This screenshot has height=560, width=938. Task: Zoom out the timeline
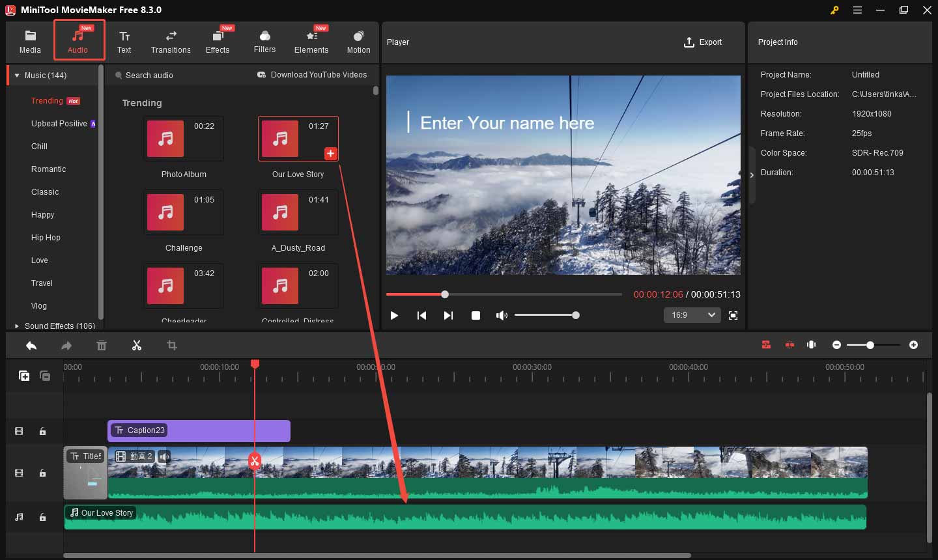pyautogui.click(x=836, y=345)
